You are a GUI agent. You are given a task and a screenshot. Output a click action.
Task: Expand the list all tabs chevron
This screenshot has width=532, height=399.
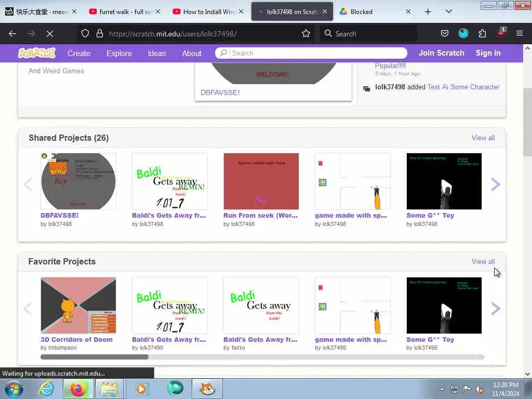[448, 11]
